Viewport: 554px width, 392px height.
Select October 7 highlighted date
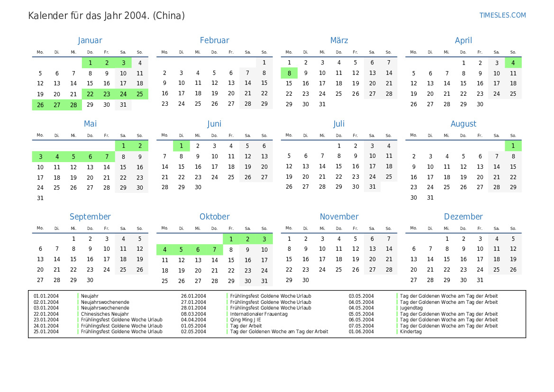(x=214, y=250)
